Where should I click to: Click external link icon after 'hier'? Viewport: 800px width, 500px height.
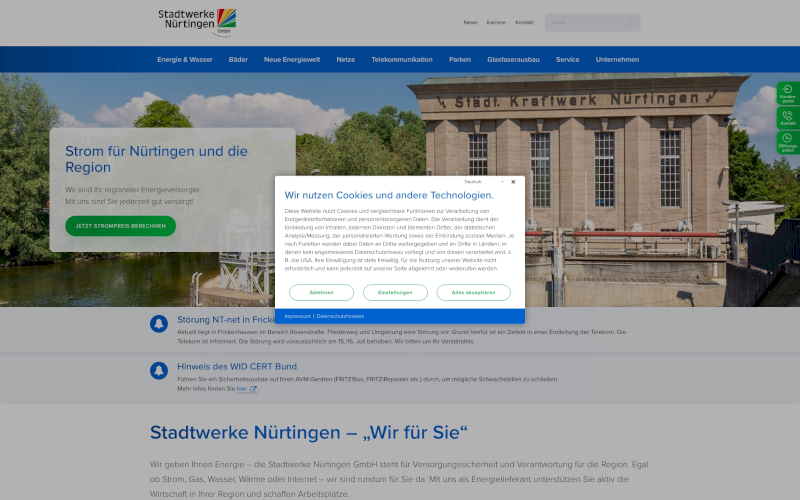[x=253, y=389]
